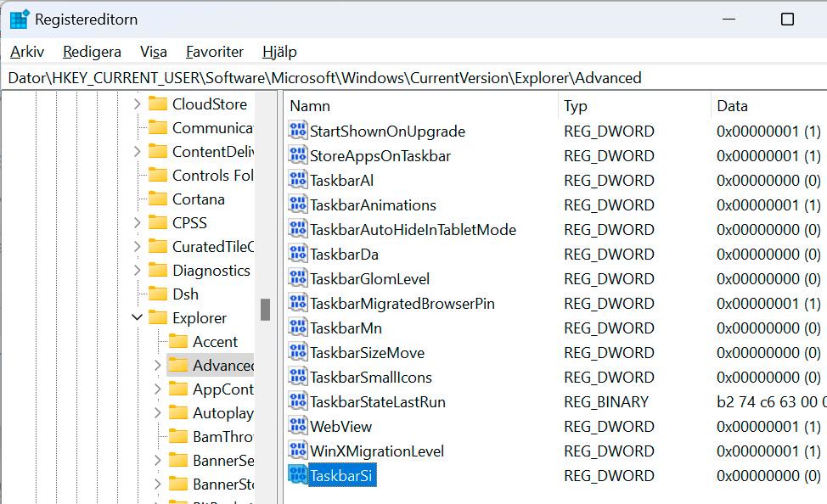Screen dimensions: 827x504
Task: Select the TaskbarAnimations DWORD icon
Action: (x=297, y=204)
